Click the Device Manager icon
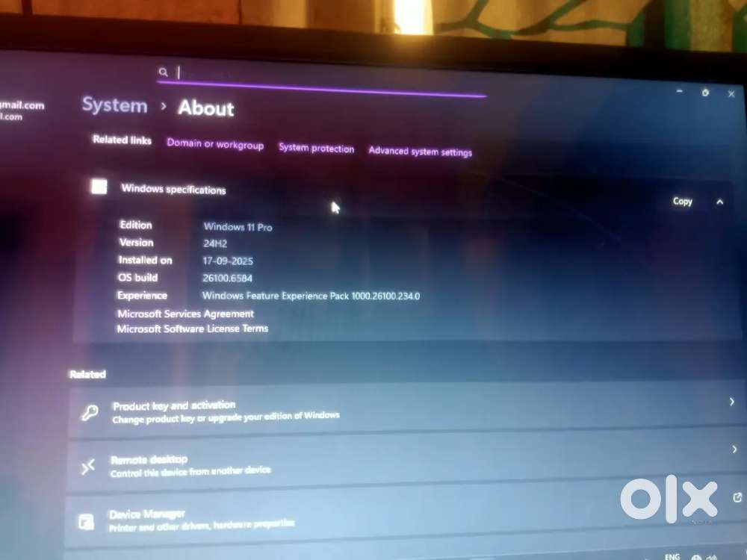 (x=87, y=521)
